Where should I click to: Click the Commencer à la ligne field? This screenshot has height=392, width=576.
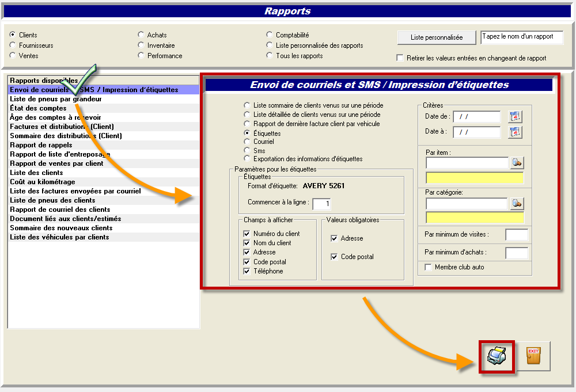point(321,204)
